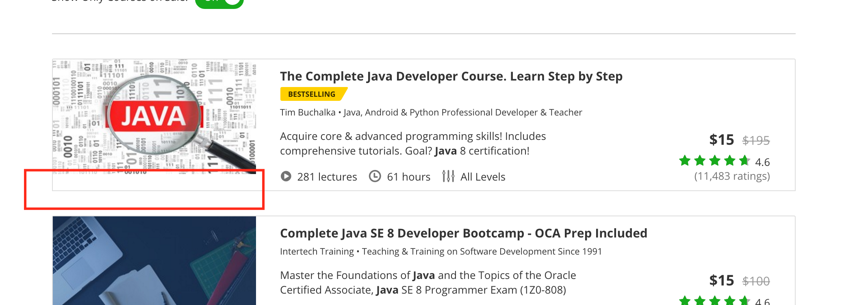Viewport: 868px width, 305px height.
Task: Click the $15 price of Tim Buchalka's course
Action: point(721,140)
